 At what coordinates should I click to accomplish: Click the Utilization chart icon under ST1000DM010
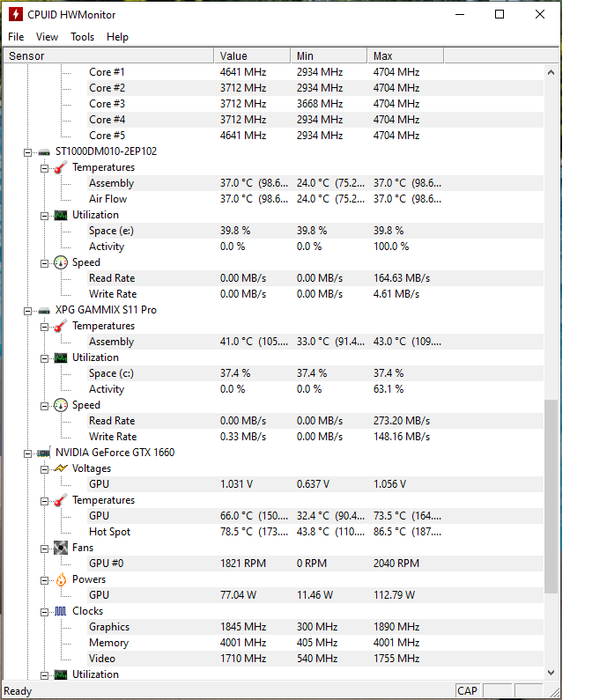pos(61,215)
